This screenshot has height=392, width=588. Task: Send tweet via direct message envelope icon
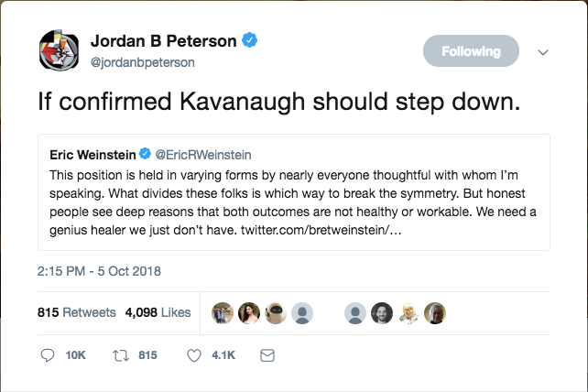tap(267, 355)
